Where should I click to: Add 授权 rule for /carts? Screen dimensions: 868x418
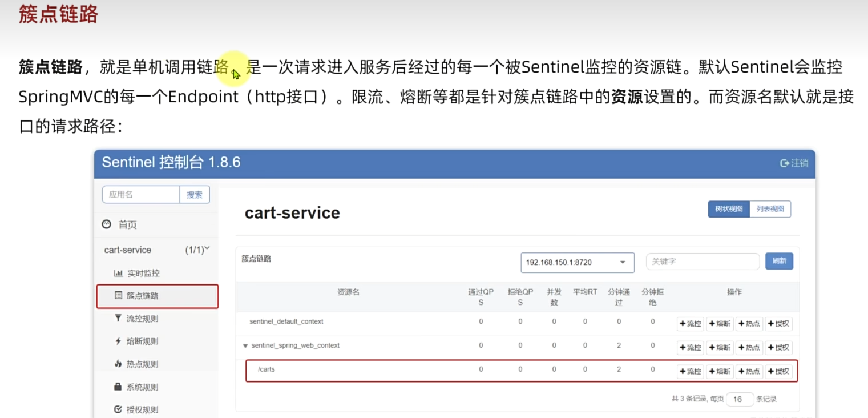click(778, 371)
